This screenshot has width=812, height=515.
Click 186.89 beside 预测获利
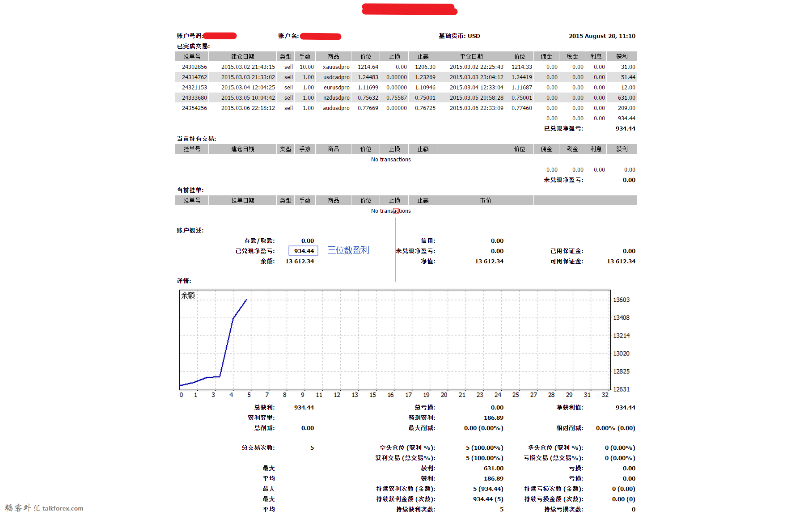coord(494,418)
